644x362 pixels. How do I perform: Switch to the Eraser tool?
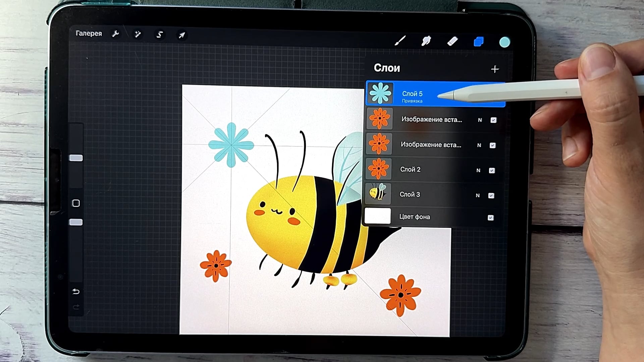tap(452, 42)
